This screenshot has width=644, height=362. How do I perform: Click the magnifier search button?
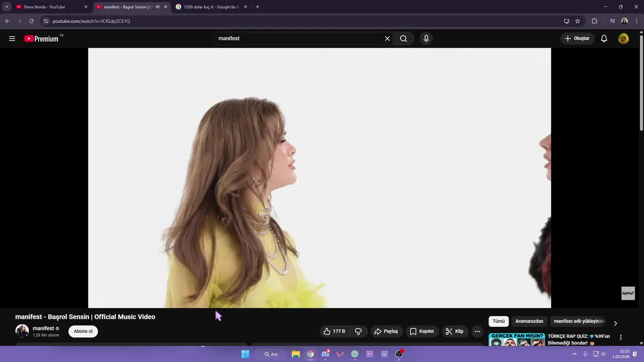[x=404, y=39]
